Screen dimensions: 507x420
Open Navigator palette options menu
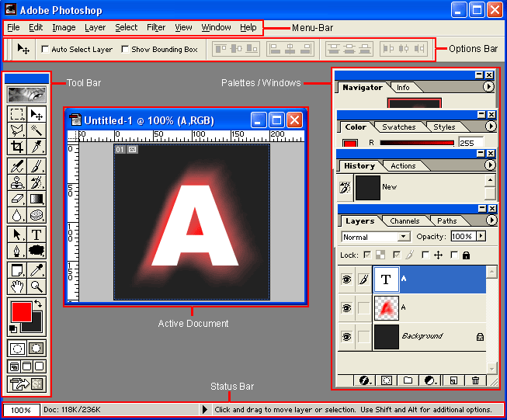coord(488,87)
